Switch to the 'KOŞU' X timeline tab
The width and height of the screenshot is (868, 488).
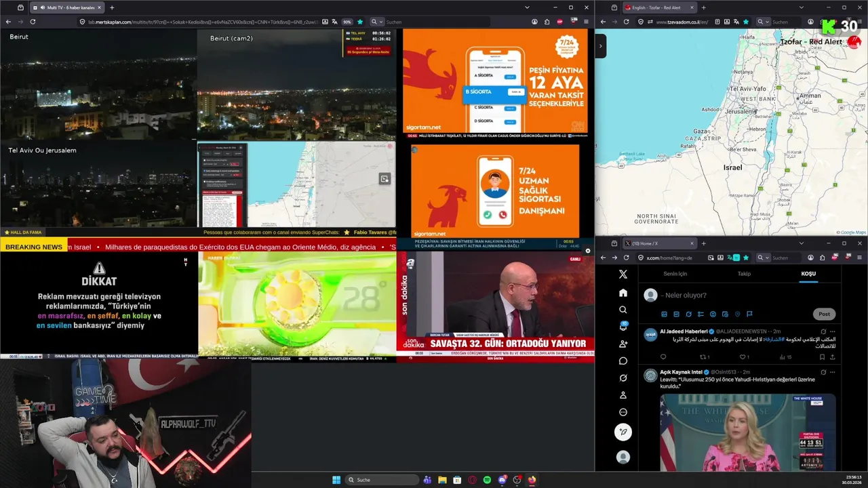[x=808, y=274]
